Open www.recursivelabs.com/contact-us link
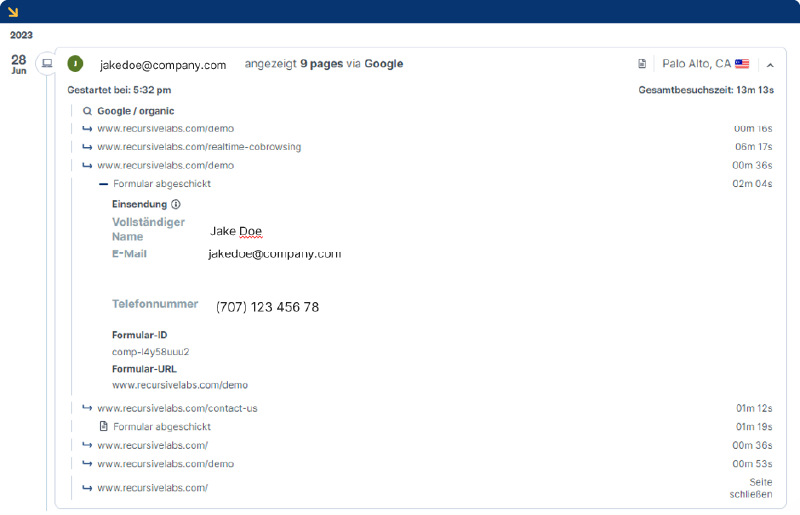The width and height of the screenshot is (800, 515). click(177, 408)
